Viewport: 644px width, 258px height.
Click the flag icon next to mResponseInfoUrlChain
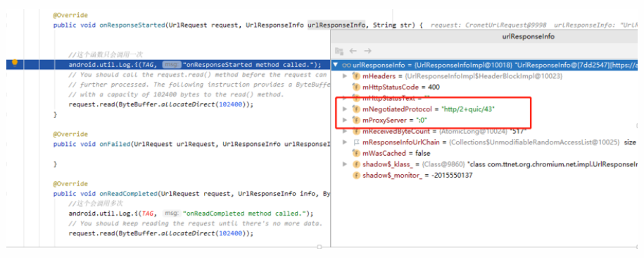click(x=356, y=142)
